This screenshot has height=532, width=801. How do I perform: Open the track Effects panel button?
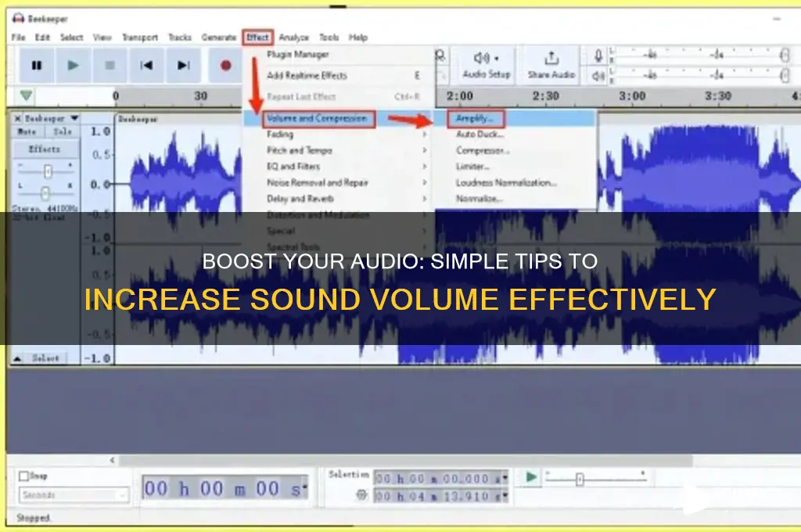click(x=45, y=149)
